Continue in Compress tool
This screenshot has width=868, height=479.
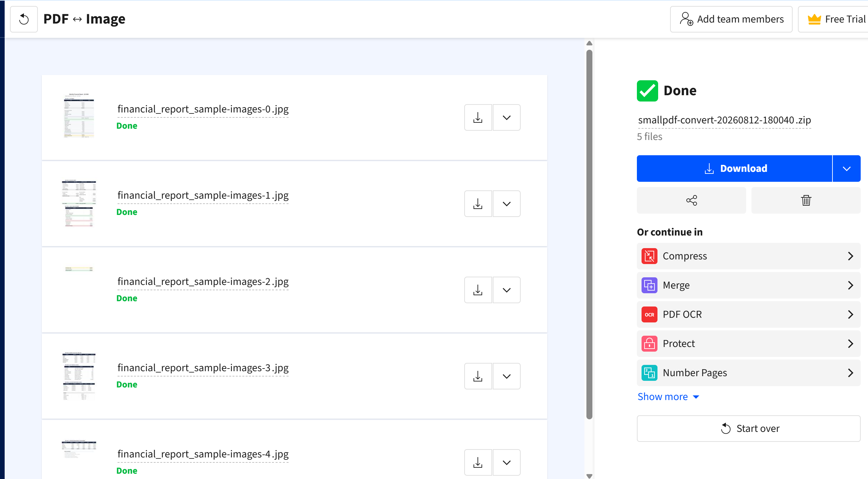pos(748,256)
